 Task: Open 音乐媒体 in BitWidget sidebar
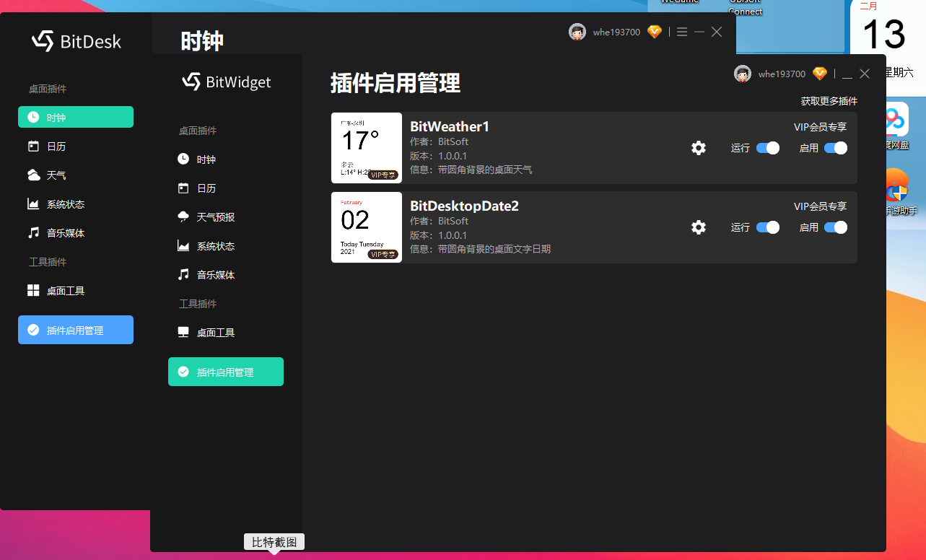coord(216,275)
